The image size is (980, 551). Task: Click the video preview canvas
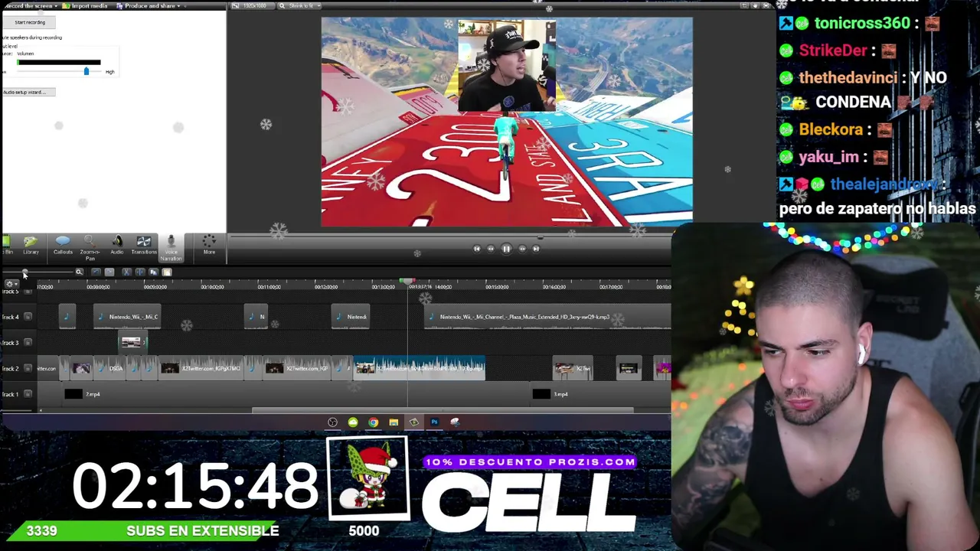pyautogui.click(x=507, y=122)
